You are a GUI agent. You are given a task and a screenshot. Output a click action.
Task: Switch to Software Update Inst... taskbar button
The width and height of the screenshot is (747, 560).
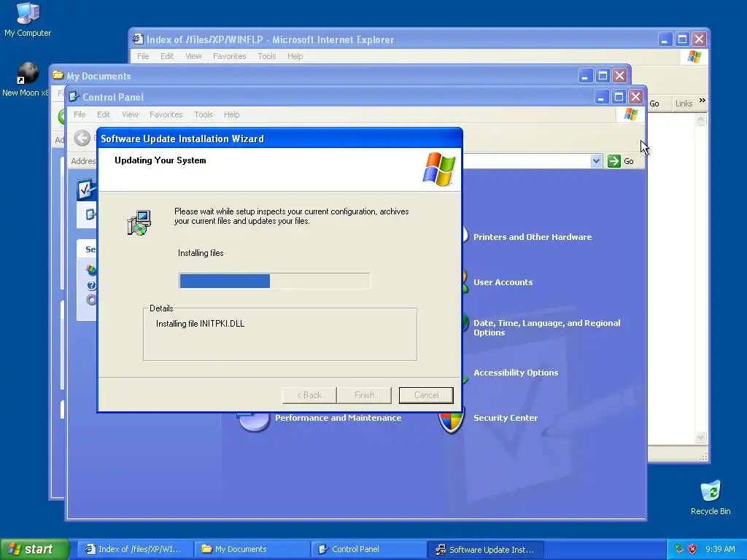(x=486, y=549)
